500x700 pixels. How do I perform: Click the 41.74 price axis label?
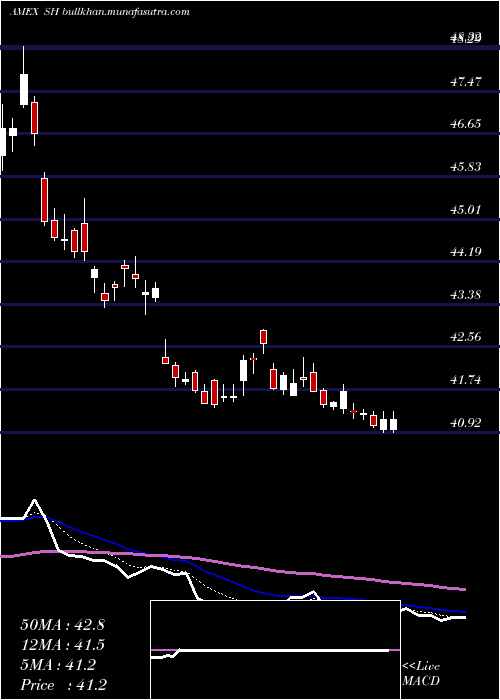click(x=466, y=380)
